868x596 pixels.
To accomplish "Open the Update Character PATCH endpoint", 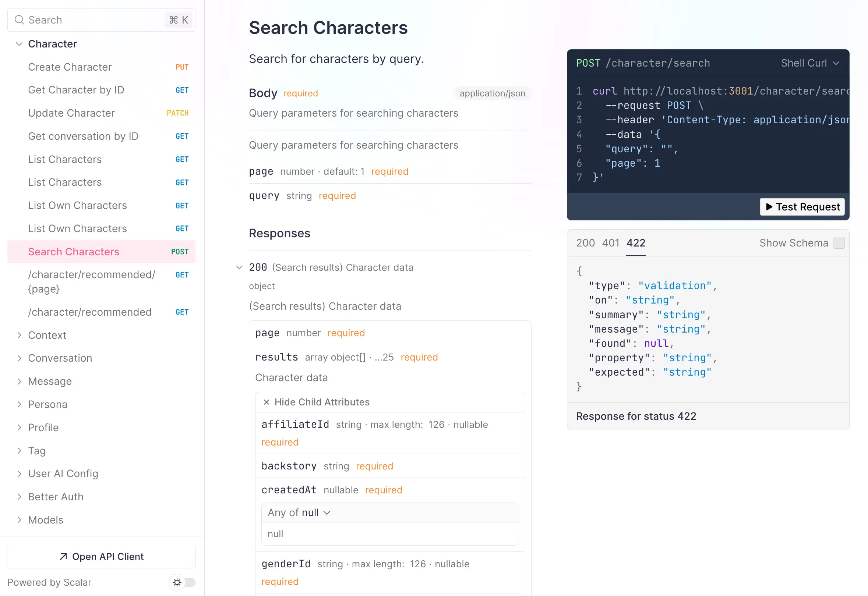I will coord(71,113).
